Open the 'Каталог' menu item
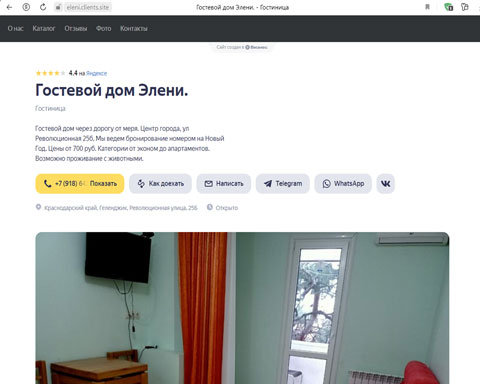 (44, 29)
